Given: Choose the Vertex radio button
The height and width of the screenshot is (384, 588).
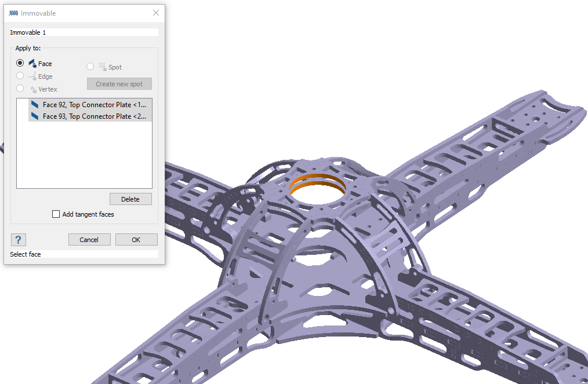Looking at the screenshot, I should tap(20, 89).
